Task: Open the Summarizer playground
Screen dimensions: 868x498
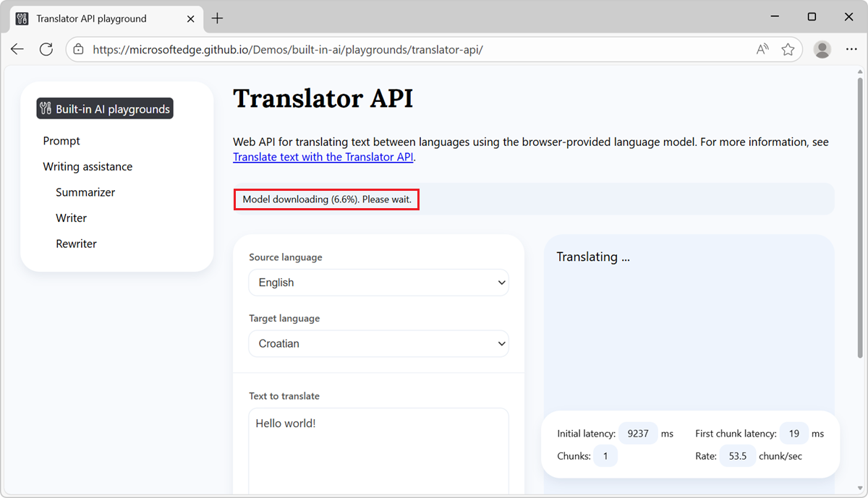Action: tap(85, 192)
